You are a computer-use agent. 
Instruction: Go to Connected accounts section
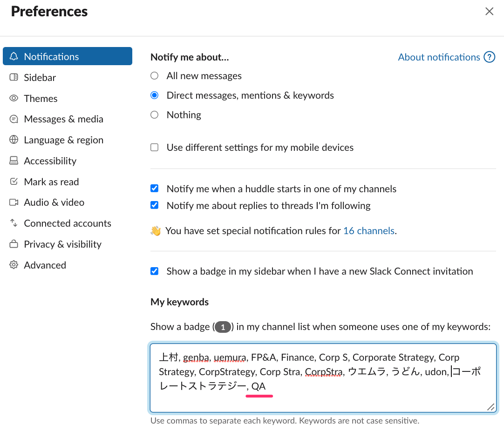68,223
